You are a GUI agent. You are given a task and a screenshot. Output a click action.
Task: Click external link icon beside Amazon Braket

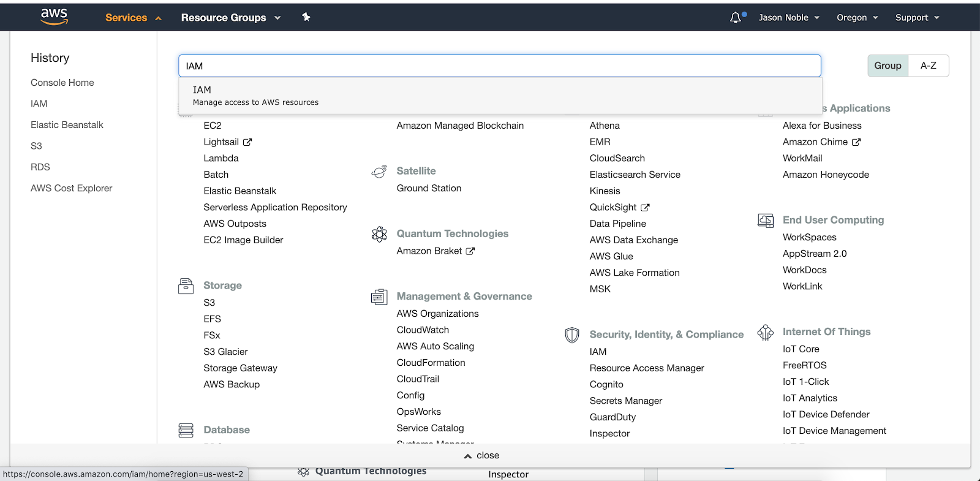(470, 251)
